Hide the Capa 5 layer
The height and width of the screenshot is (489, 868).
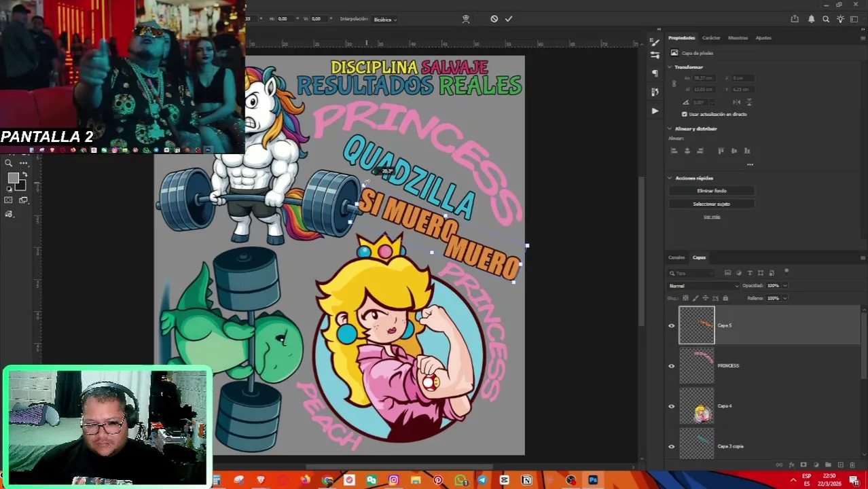click(x=672, y=325)
